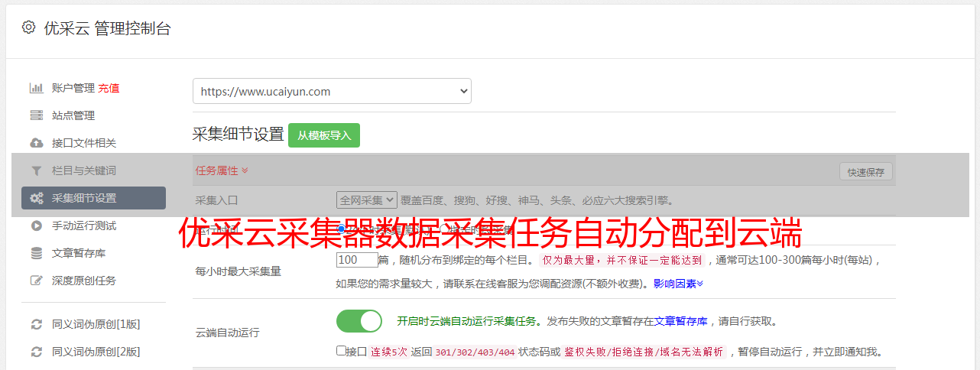This screenshot has width=980, height=370.
Task: Click the cloud upload icon for 接口文件相关
Action: [x=36, y=143]
